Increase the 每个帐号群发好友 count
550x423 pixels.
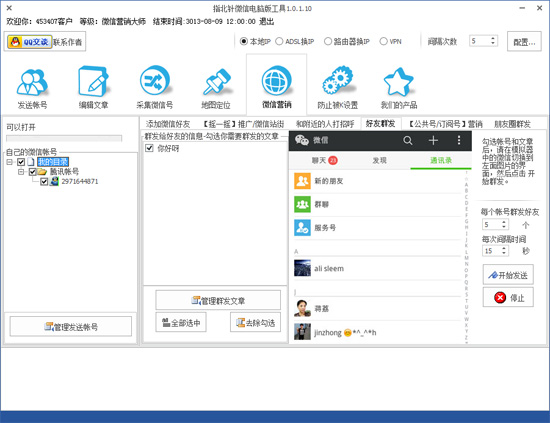[504, 222]
